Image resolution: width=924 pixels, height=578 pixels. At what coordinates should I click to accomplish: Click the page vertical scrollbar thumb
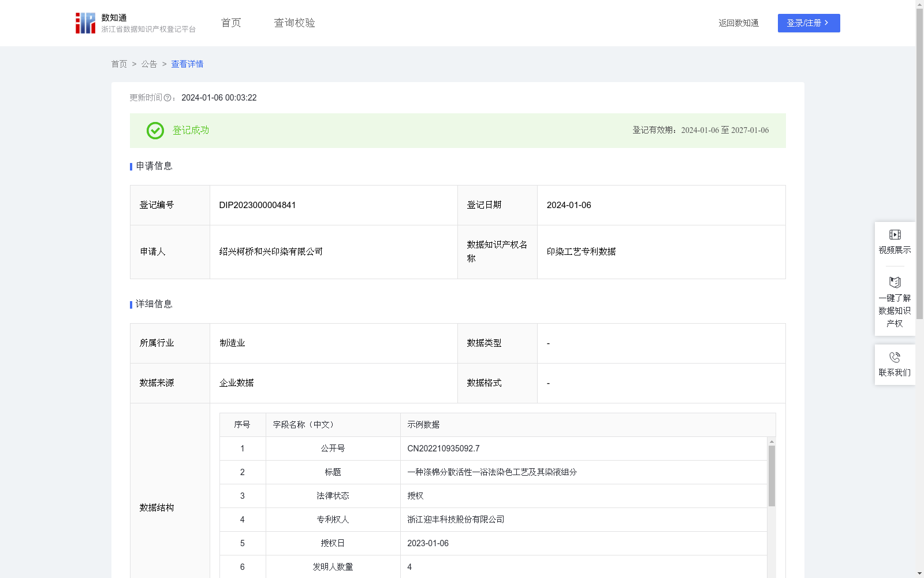coord(919,164)
